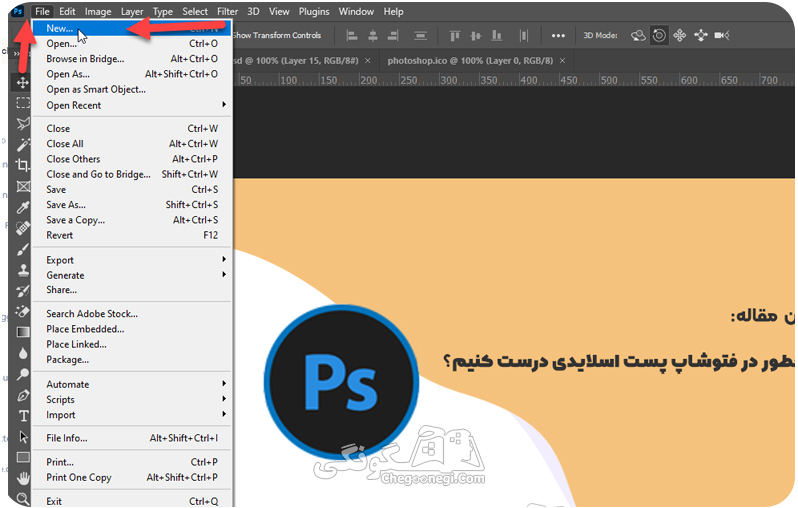Choose Place Embedded...
Viewport: 798px width, 508px height.
132,329
